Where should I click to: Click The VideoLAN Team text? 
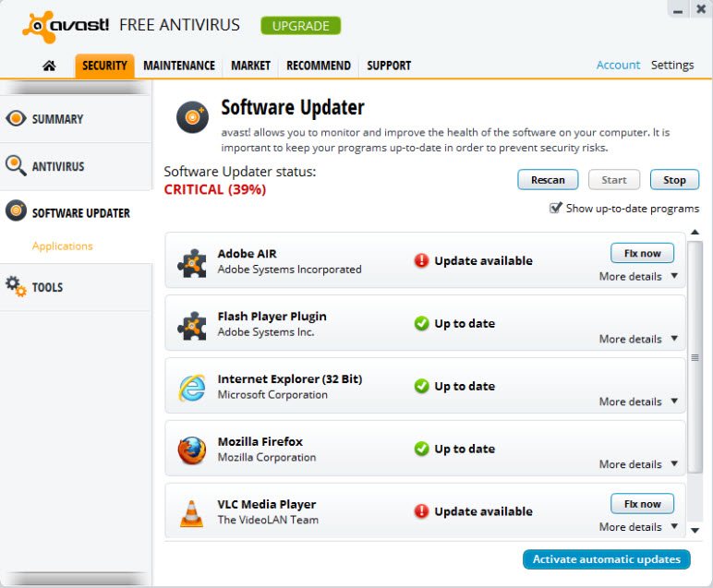point(268,520)
